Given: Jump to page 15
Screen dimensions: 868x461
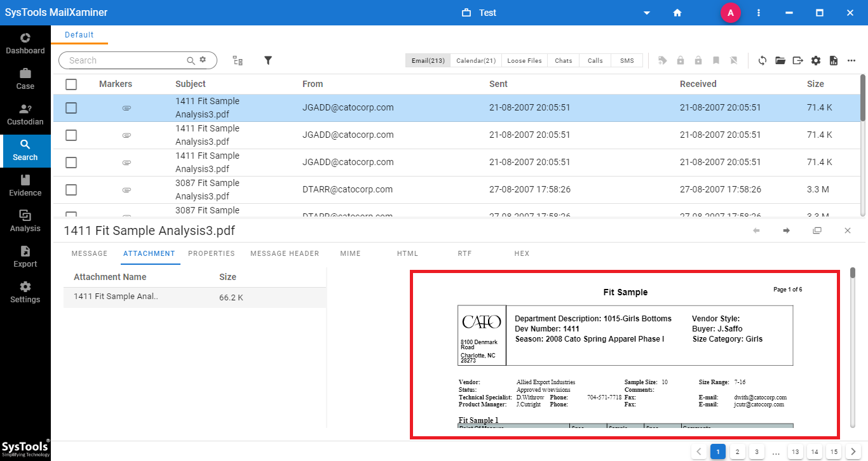Looking at the screenshot, I should (833, 451).
